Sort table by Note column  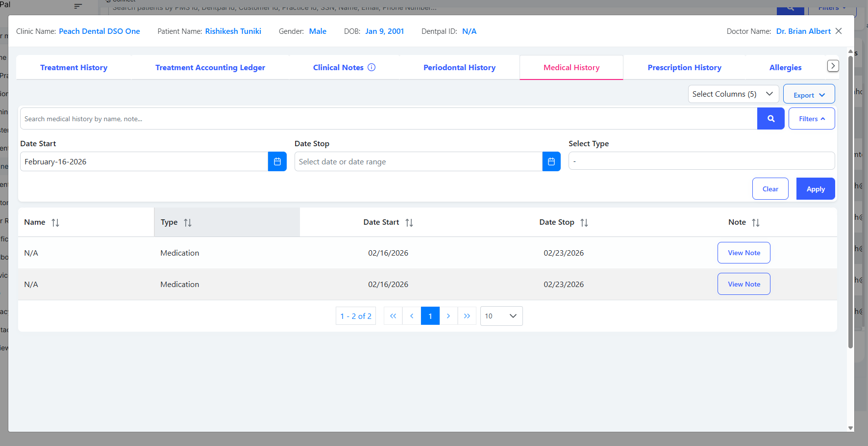[755, 223]
